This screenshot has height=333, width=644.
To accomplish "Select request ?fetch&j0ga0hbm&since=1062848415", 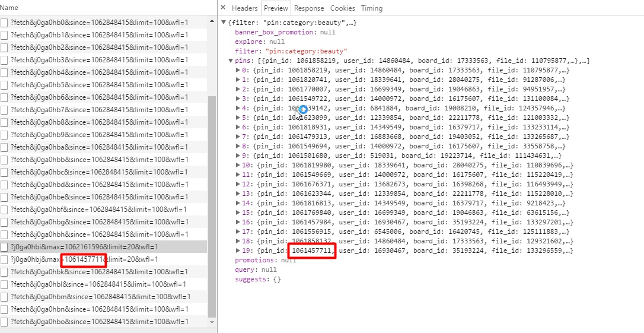I will (x=100, y=297).
